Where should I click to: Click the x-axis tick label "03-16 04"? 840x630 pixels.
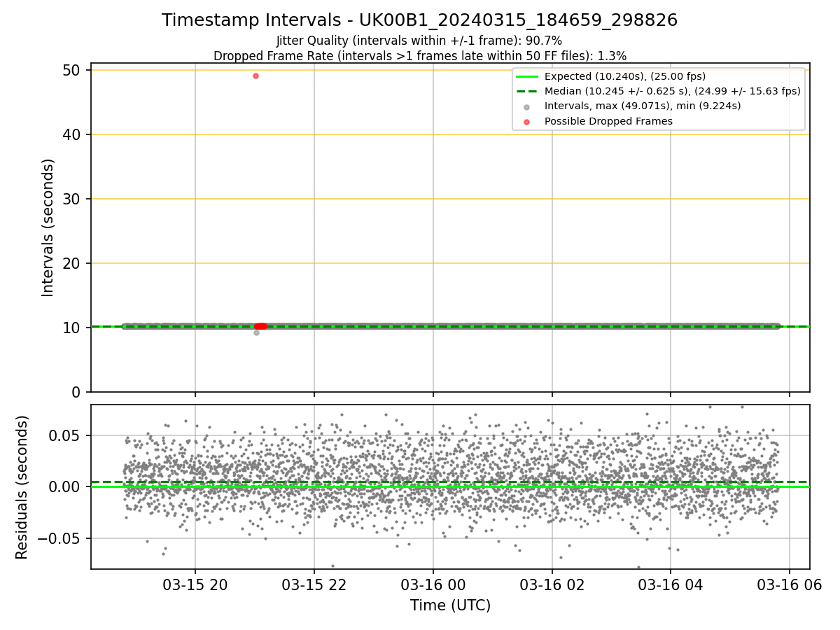pos(671,584)
